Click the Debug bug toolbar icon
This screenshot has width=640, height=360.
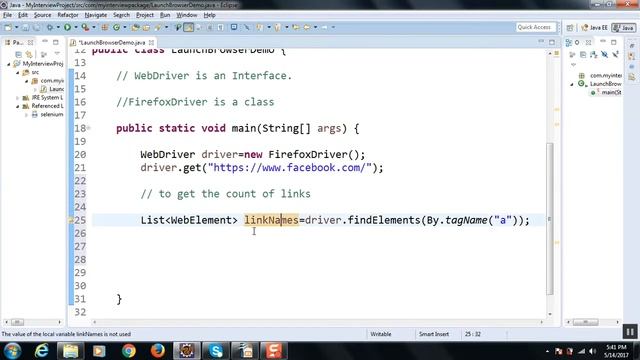point(50,27)
